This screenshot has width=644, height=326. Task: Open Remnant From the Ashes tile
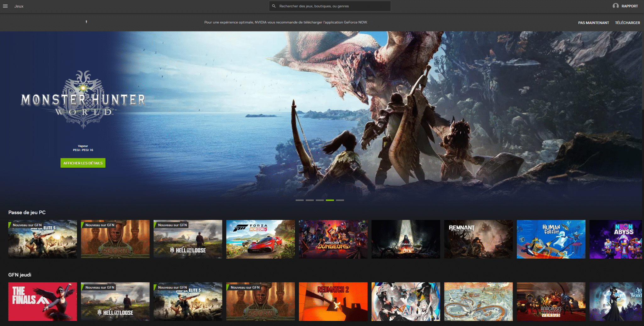click(x=478, y=239)
